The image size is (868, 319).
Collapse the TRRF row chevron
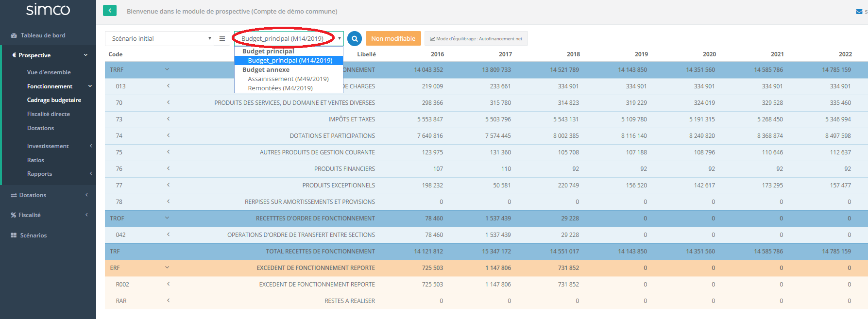167,69
